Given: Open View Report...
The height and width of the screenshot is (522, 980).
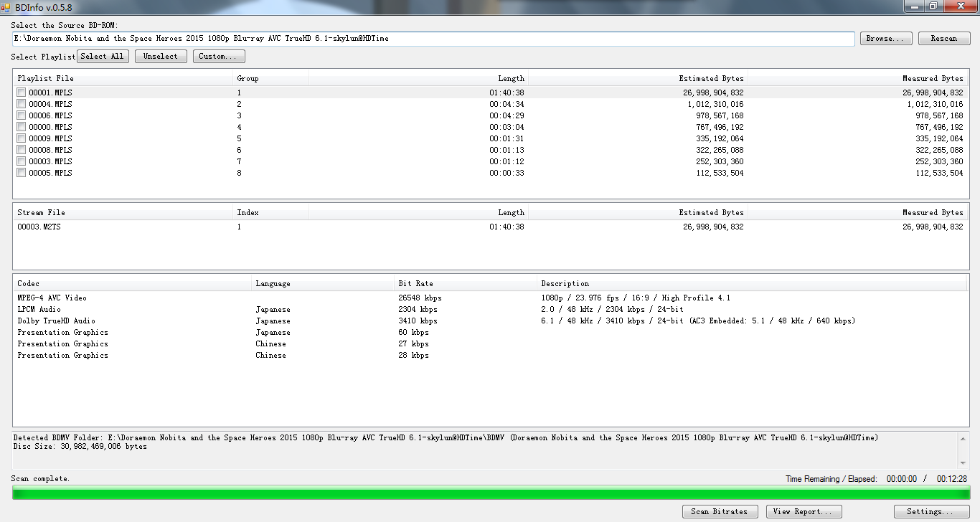Looking at the screenshot, I should point(804,511).
